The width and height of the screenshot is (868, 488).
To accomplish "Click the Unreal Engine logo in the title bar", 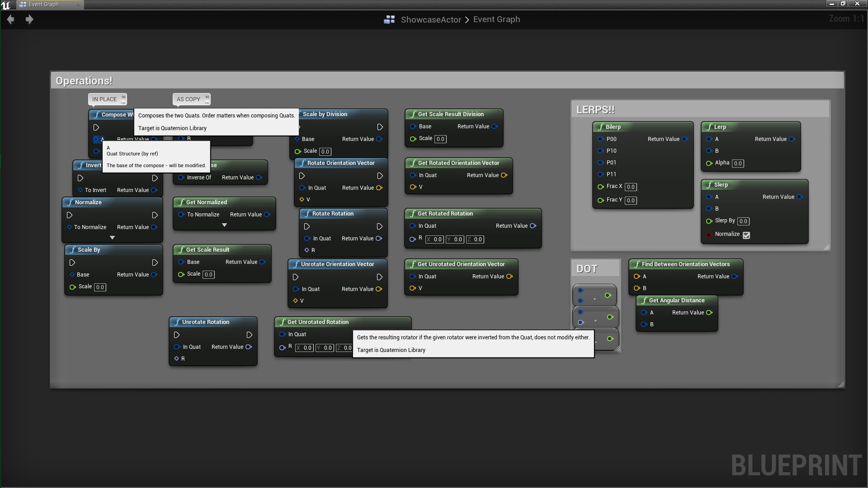I will tap(6, 5).
